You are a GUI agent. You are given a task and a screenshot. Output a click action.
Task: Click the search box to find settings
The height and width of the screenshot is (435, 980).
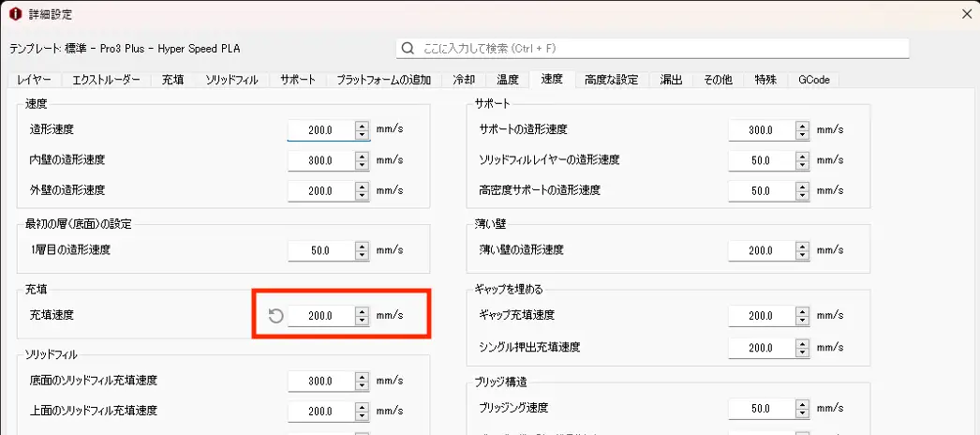(656, 48)
